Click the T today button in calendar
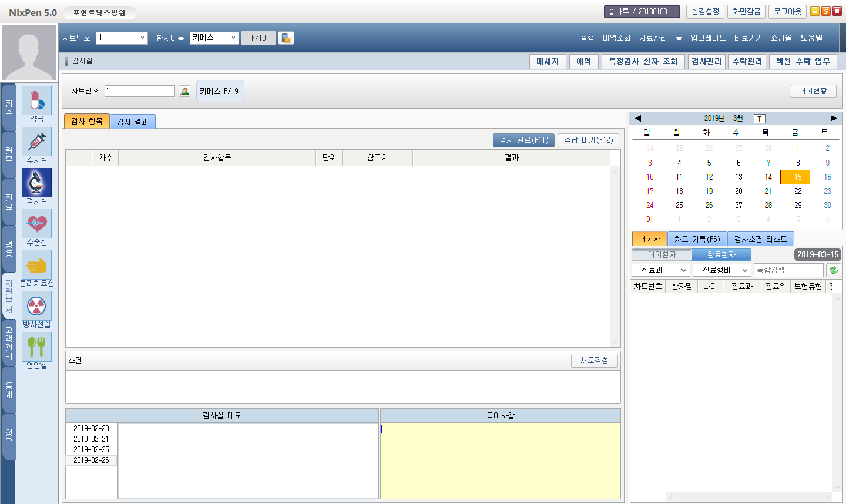The height and width of the screenshot is (504, 846). [x=759, y=119]
